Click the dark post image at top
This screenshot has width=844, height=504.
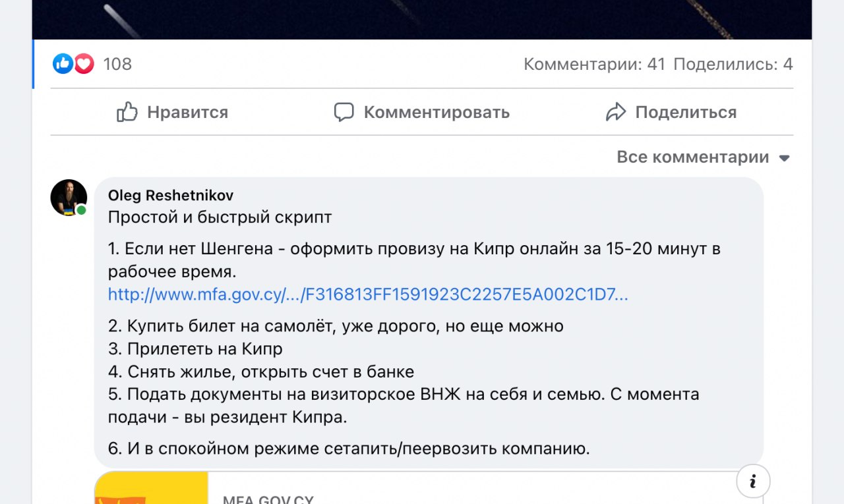click(x=422, y=18)
